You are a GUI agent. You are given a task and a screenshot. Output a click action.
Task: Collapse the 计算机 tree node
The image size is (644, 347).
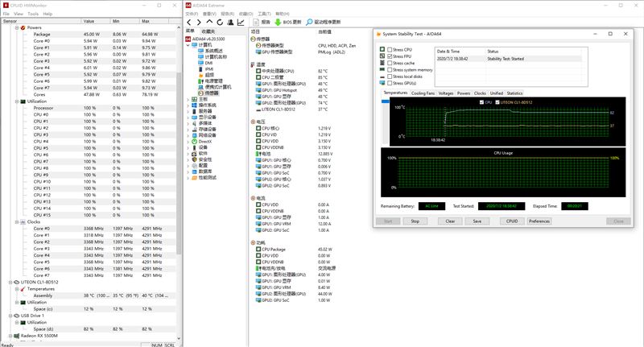(188, 45)
